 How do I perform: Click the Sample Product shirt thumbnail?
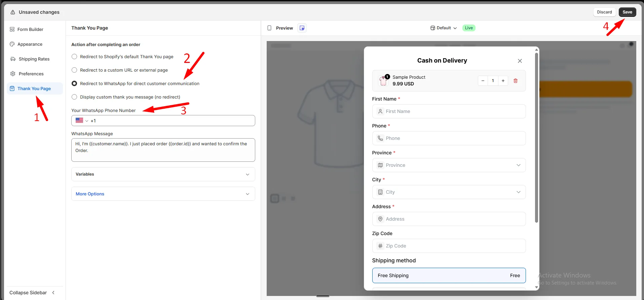click(383, 81)
